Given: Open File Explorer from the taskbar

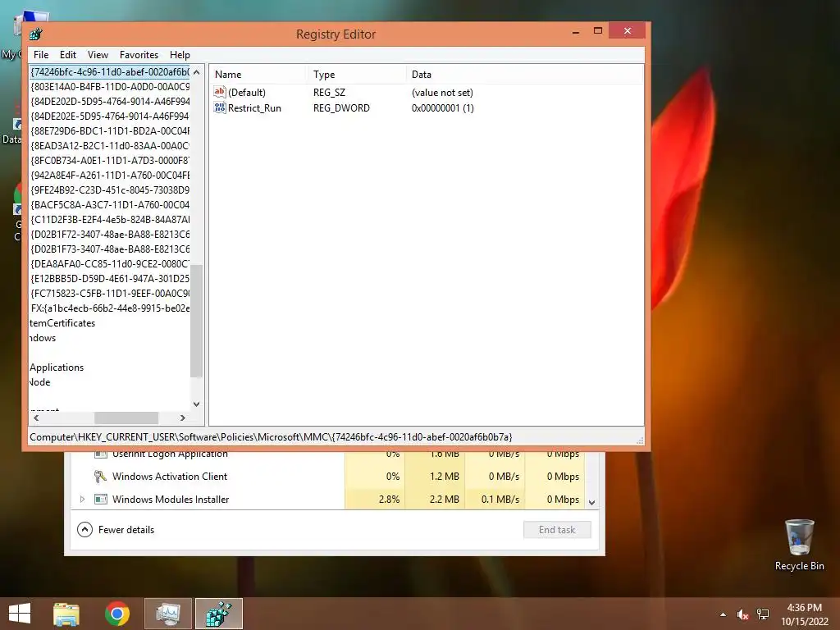Looking at the screenshot, I should click(x=66, y=614).
